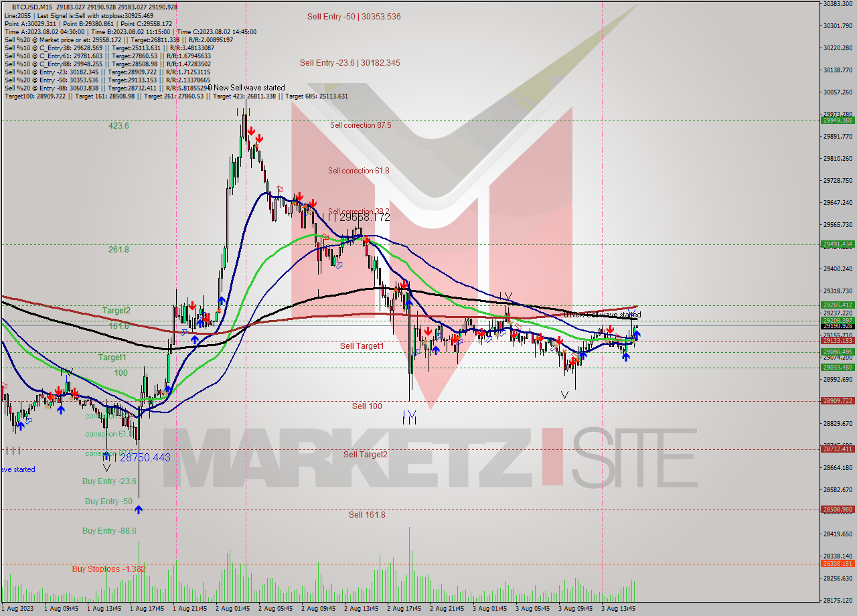
Task: Click the green 29033.480 price tag
Action: pyautogui.click(x=837, y=367)
